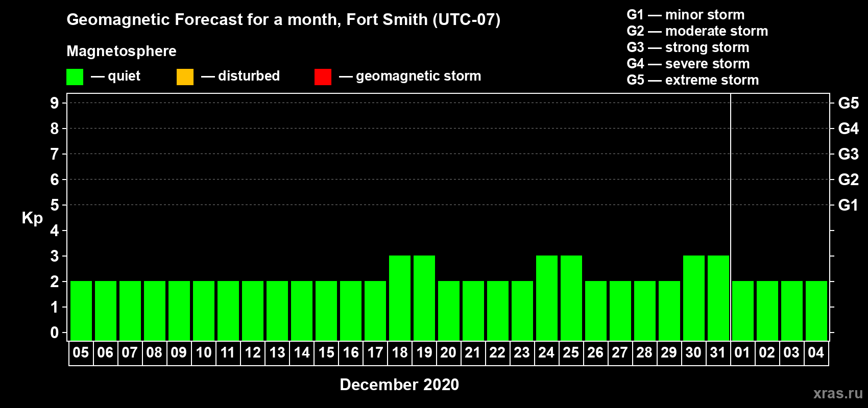Click the 'G1 — minor storm' legend line

tap(686, 15)
